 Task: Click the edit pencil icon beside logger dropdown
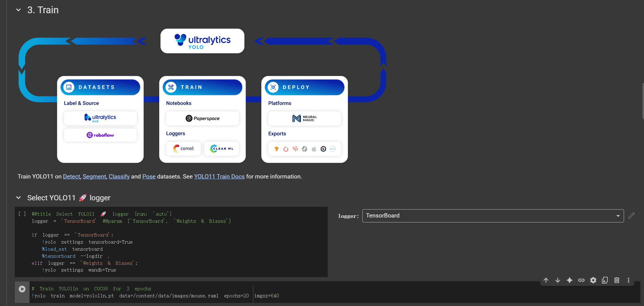tap(631, 216)
